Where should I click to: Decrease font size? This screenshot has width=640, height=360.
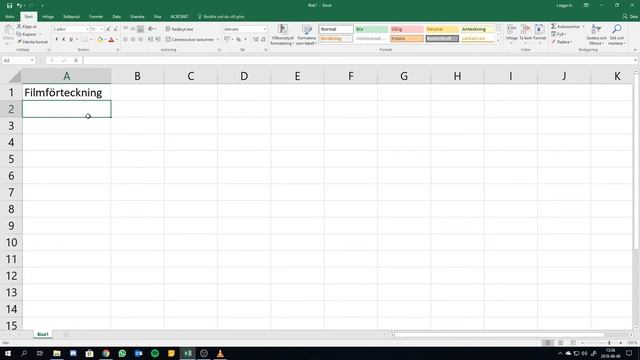(116, 29)
